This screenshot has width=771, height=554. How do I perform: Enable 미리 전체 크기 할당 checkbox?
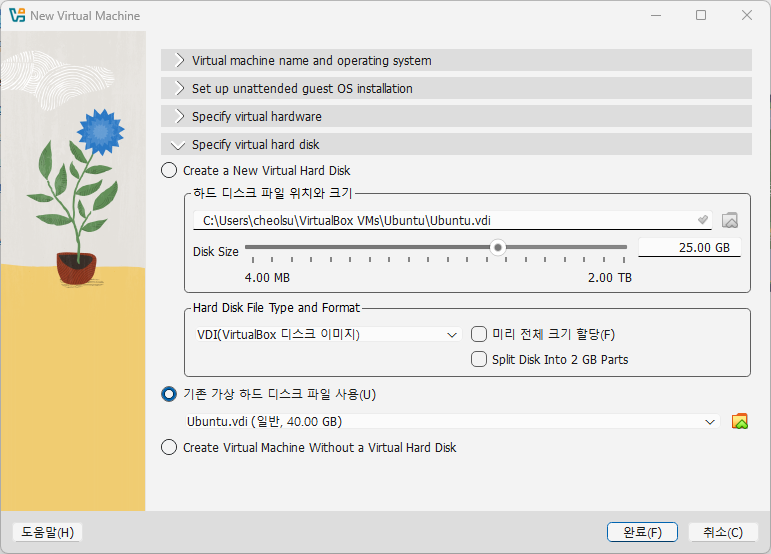pyautogui.click(x=479, y=334)
